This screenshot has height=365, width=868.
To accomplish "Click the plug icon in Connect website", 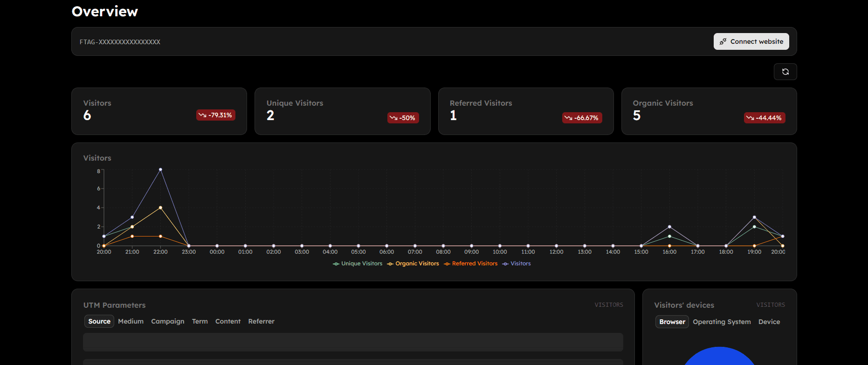I will coord(723,41).
